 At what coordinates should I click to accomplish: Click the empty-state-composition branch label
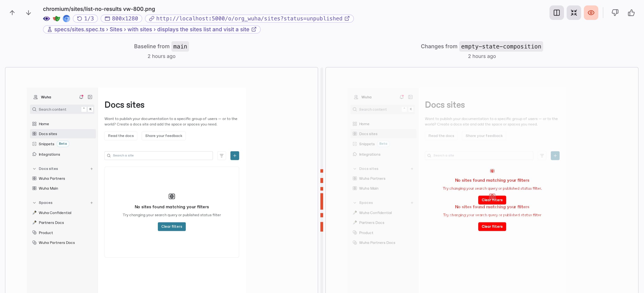(501, 46)
